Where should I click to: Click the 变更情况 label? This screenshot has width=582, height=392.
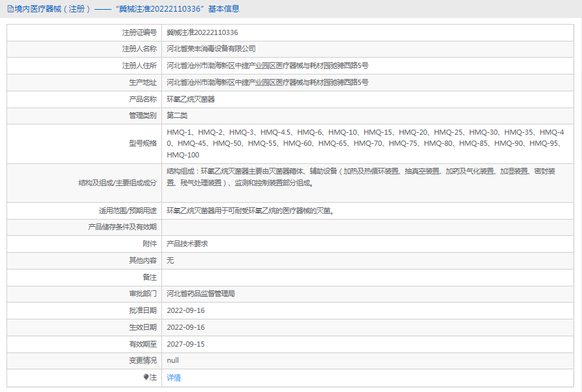pyautogui.click(x=143, y=360)
